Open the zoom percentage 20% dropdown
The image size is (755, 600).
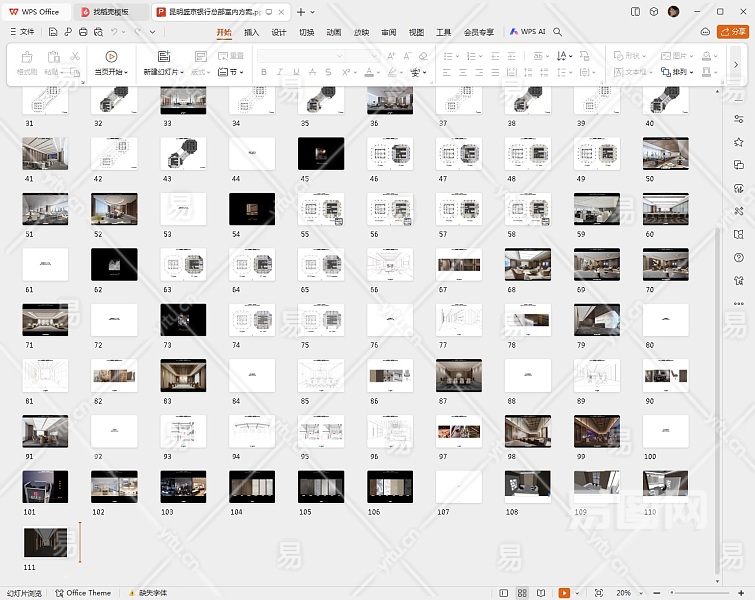pyautogui.click(x=626, y=593)
